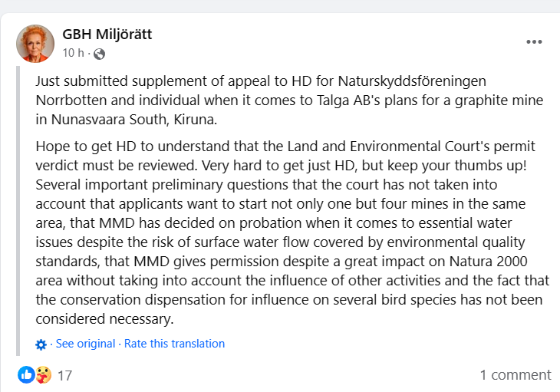560x392 pixels.
Task: Click the blue Like reaction icon
Action: pyautogui.click(x=26, y=375)
